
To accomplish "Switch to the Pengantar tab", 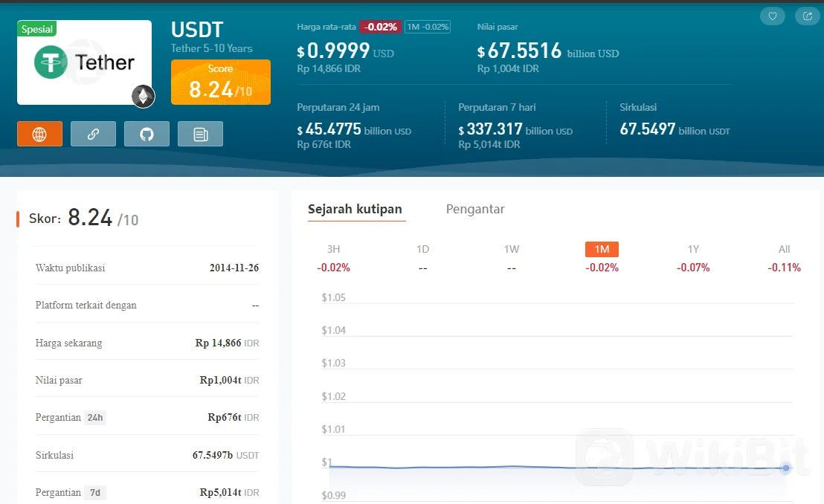I will 475,209.
